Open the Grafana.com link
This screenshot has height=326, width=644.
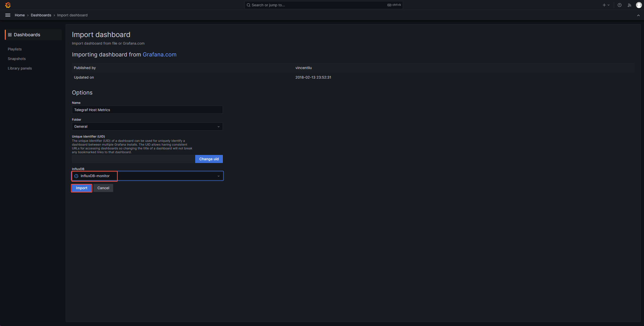(x=159, y=54)
